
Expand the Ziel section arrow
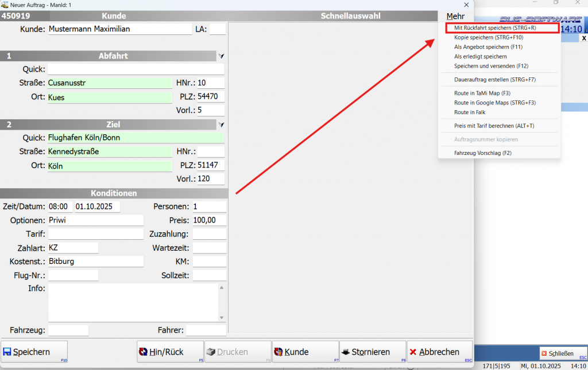pyautogui.click(x=222, y=124)
